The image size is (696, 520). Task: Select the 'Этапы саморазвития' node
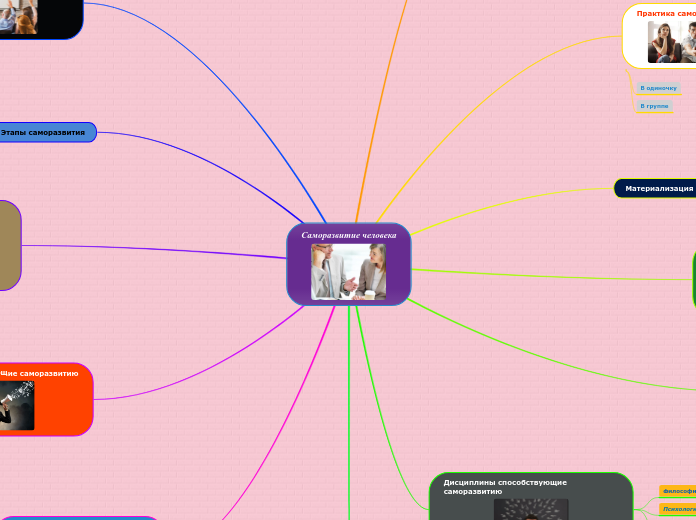(x=48, y=132)
